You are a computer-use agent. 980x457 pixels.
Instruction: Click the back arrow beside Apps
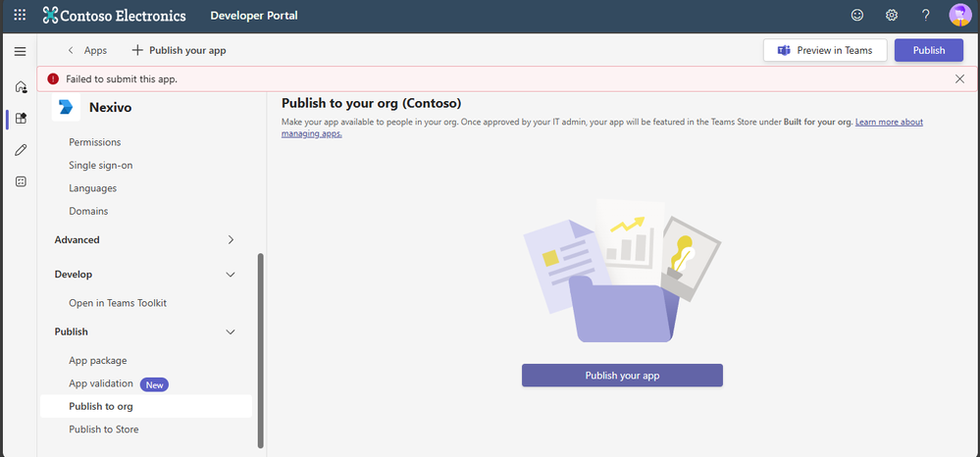click(71, 51)
